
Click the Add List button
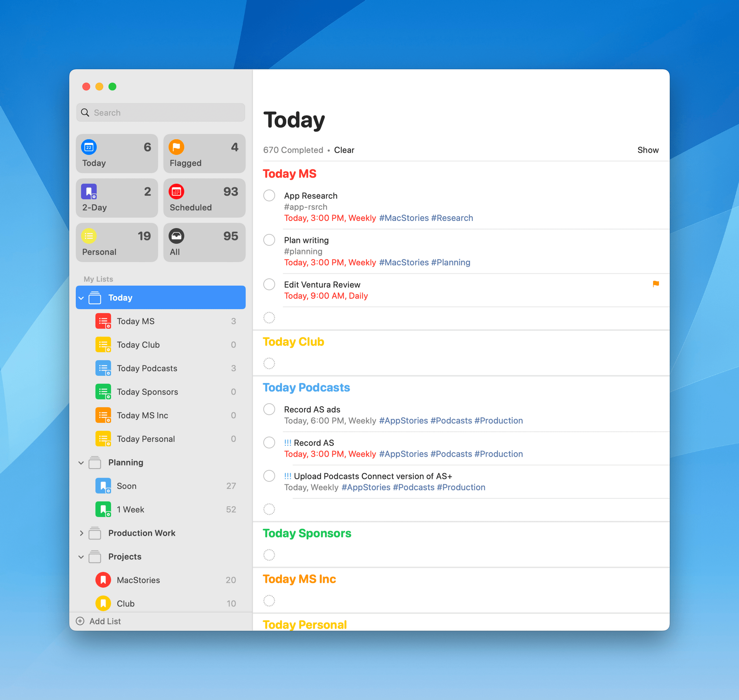pos(99,621)
